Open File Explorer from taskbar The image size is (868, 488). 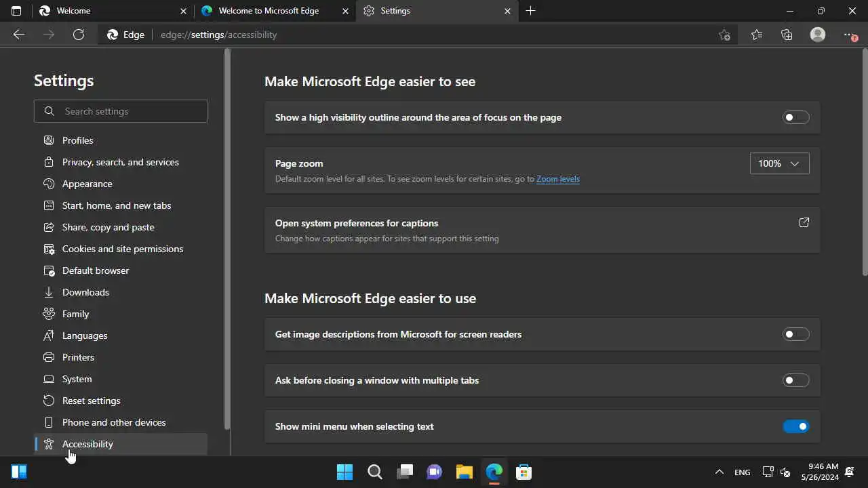point(464,472)
